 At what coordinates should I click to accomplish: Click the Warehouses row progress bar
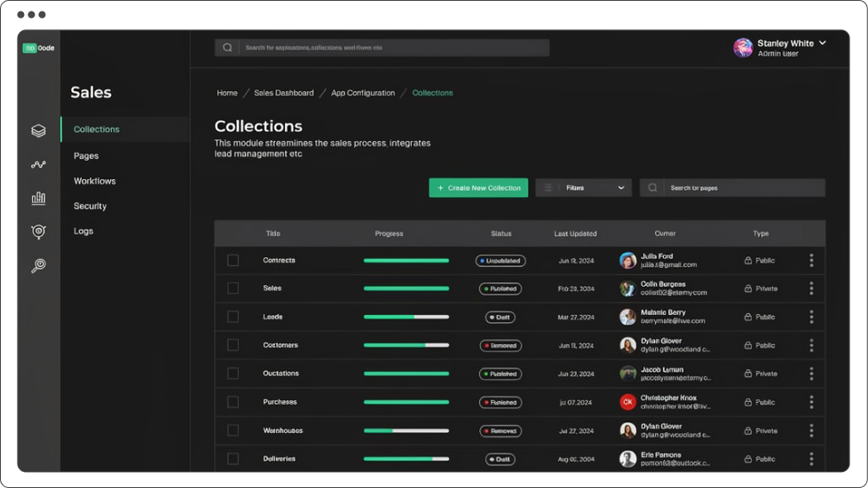(x=406, y=430)
